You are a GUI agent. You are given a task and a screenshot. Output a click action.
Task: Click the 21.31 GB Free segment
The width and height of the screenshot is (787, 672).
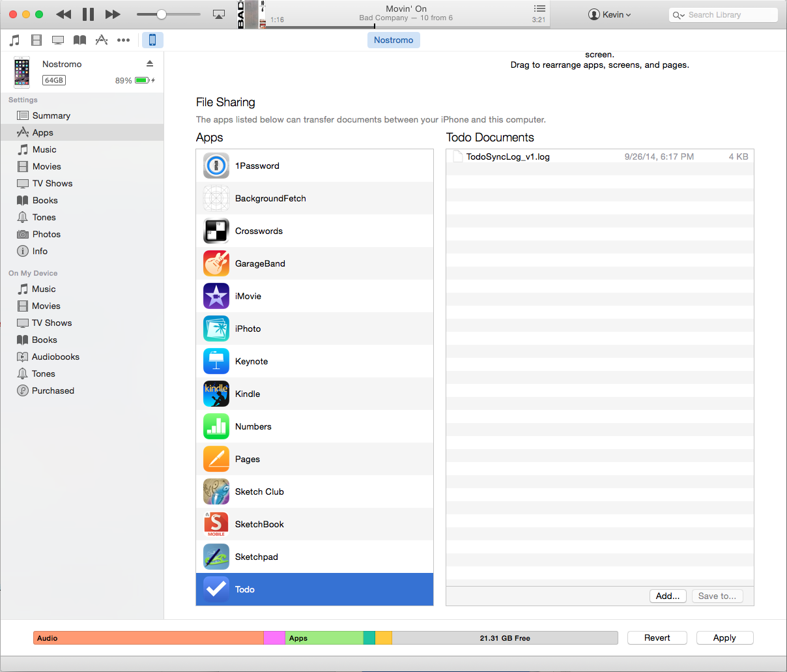pos(505,638)
